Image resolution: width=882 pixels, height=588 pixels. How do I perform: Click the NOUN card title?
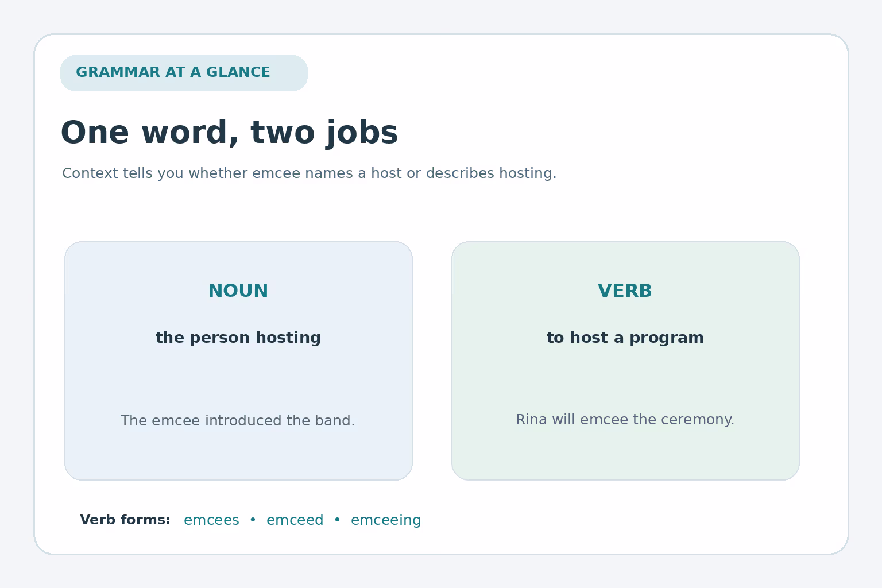[x=238, y=291]
